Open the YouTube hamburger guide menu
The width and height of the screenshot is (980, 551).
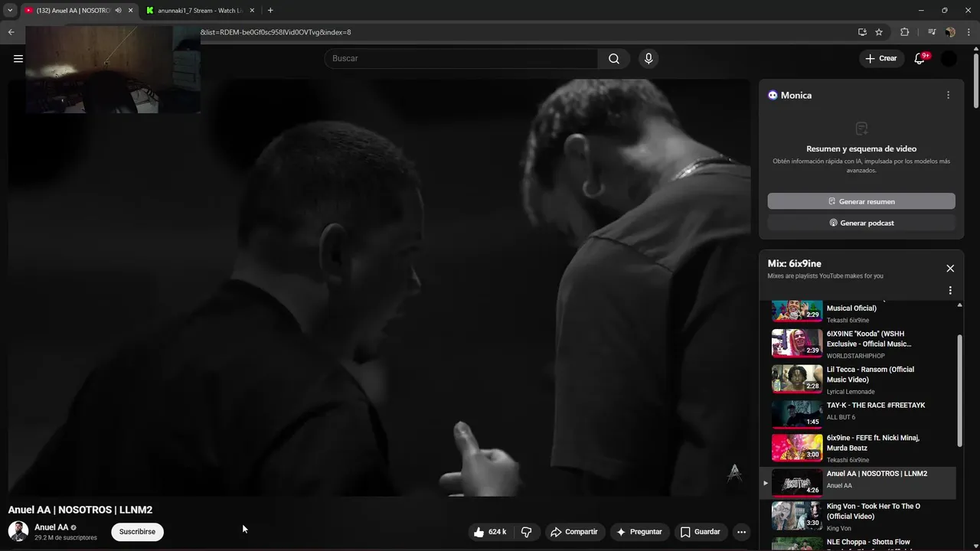pos(18,58)
